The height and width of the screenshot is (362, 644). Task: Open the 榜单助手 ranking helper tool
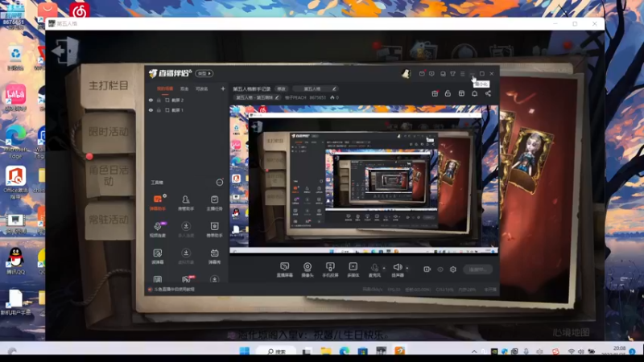tap(214, 229)
